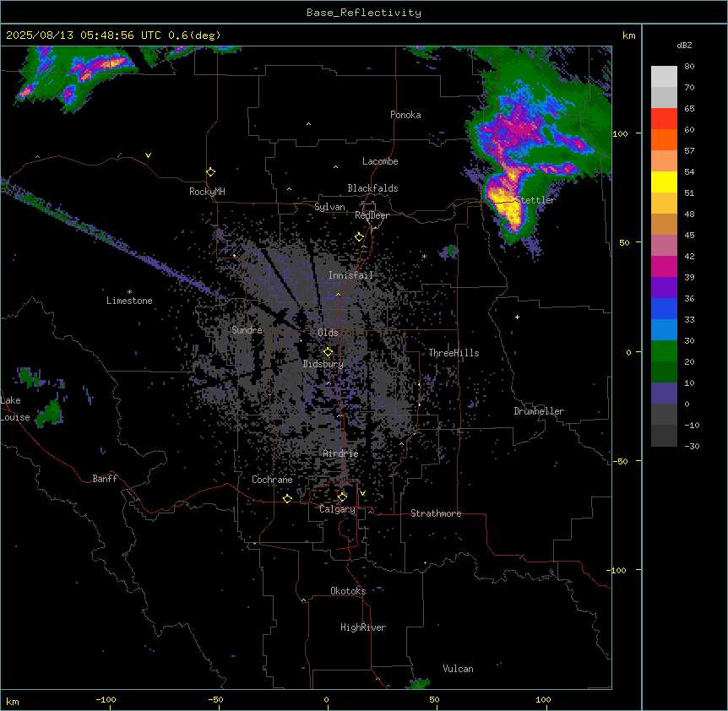This screenshot has width=728, height=711.
Task: Click the Calgary city label
Action: pos(338,509)
